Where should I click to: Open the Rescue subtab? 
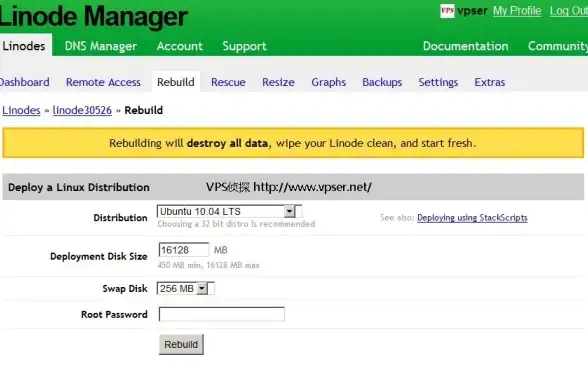228,82
